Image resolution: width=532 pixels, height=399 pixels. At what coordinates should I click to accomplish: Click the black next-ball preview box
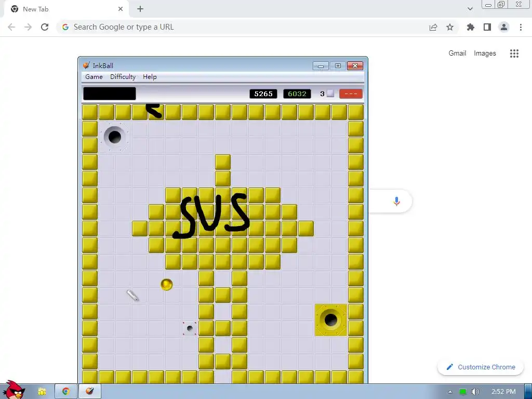pyautogui.click(x=110, y=94)
